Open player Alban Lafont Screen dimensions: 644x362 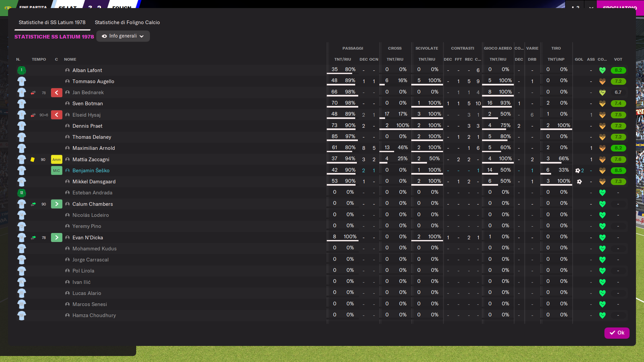click(87, 70)
